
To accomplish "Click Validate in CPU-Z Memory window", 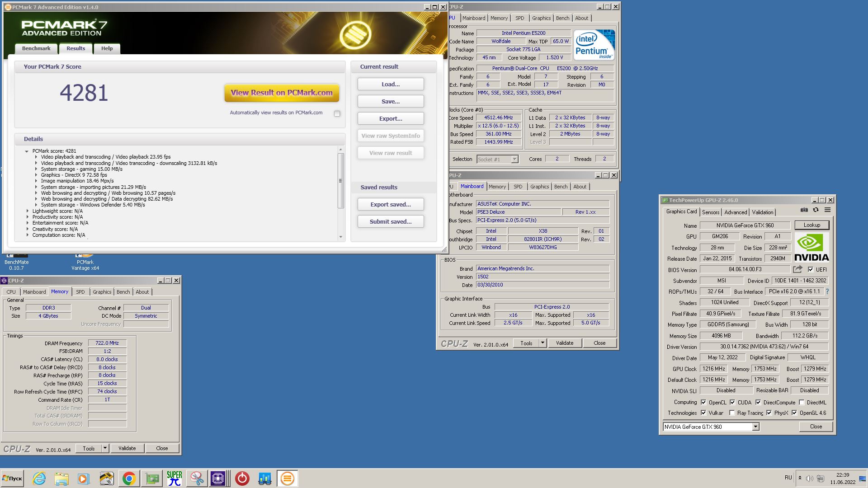I will 127,448.
